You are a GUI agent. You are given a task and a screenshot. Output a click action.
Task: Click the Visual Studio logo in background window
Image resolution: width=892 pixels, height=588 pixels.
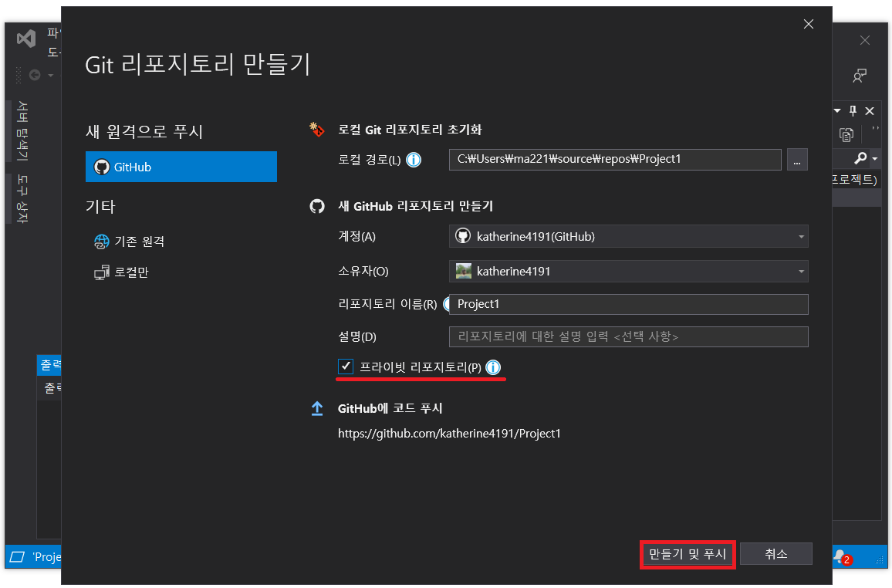(x=26, y=39)
